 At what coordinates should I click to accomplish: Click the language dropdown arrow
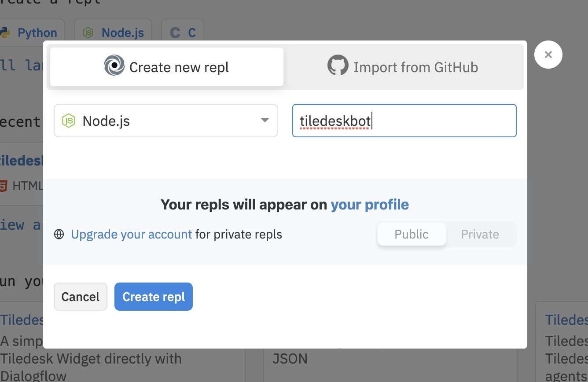(265, 120)
